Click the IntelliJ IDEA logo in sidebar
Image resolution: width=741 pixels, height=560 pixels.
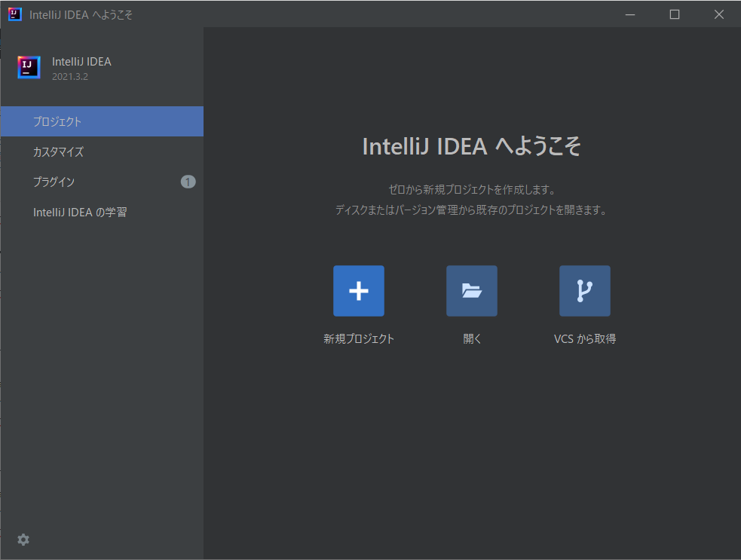click(x=29, y=67)
